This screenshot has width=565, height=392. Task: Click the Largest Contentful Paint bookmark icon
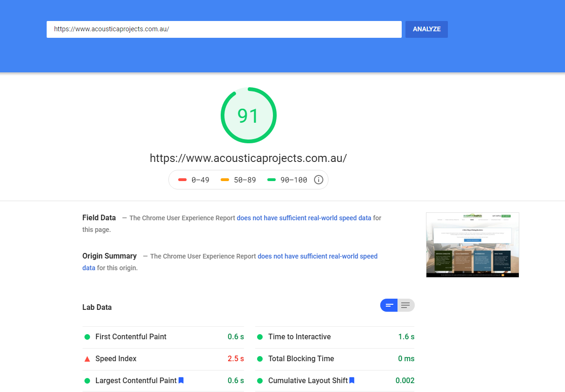click(x=181, y=380)
